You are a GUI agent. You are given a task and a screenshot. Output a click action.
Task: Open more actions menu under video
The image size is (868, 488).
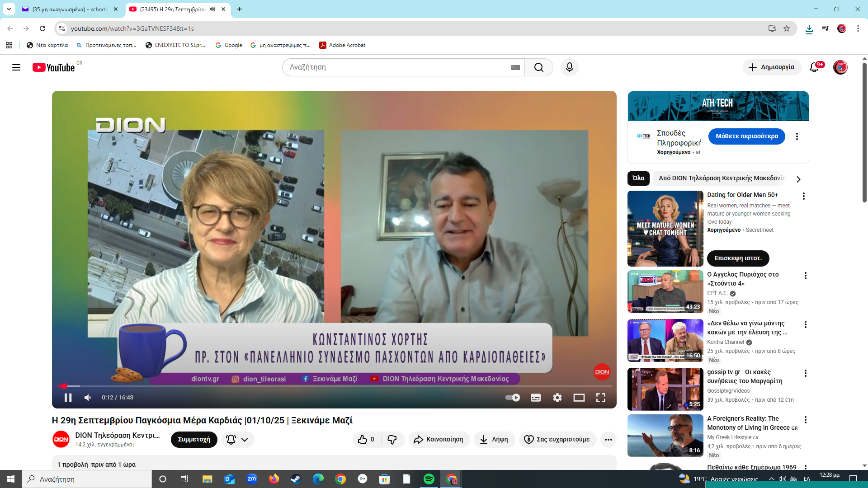(608, 439)
